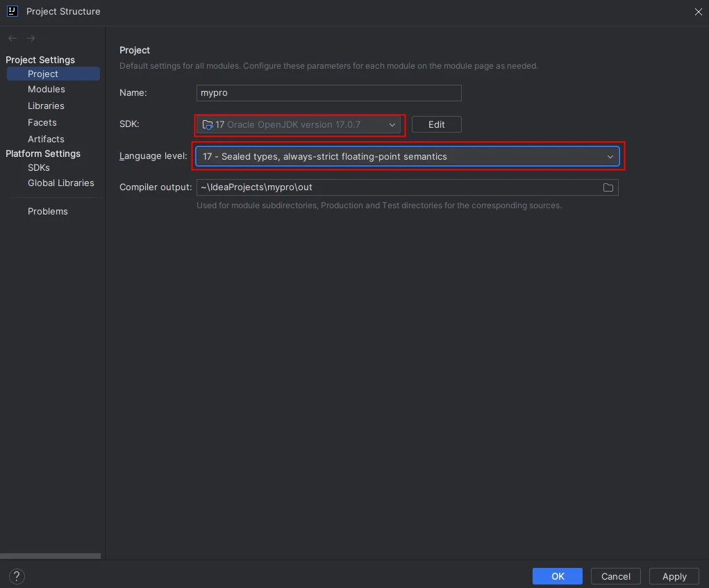Image resolution: width=709 pixels, height=588 pixels.
Task: Click the help question mark icon
Action: (17, 576)
